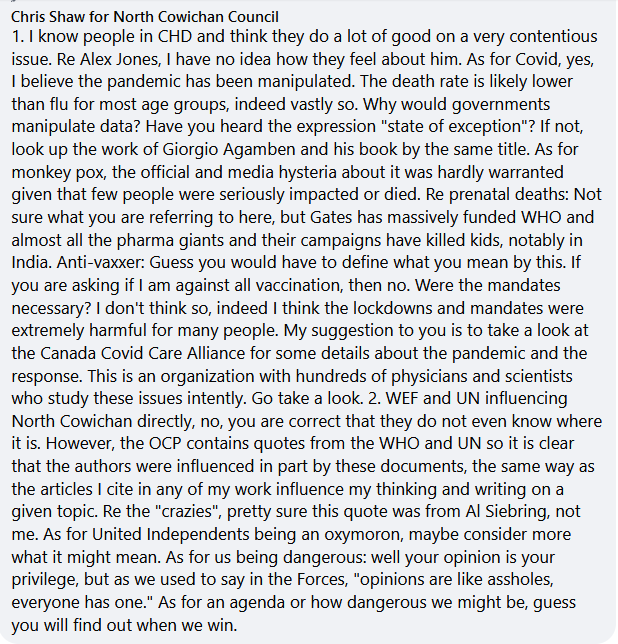Open Chris Shaw for North Cowichan Council profile
Screen dimensions: 618x644
tap(145, 15)
